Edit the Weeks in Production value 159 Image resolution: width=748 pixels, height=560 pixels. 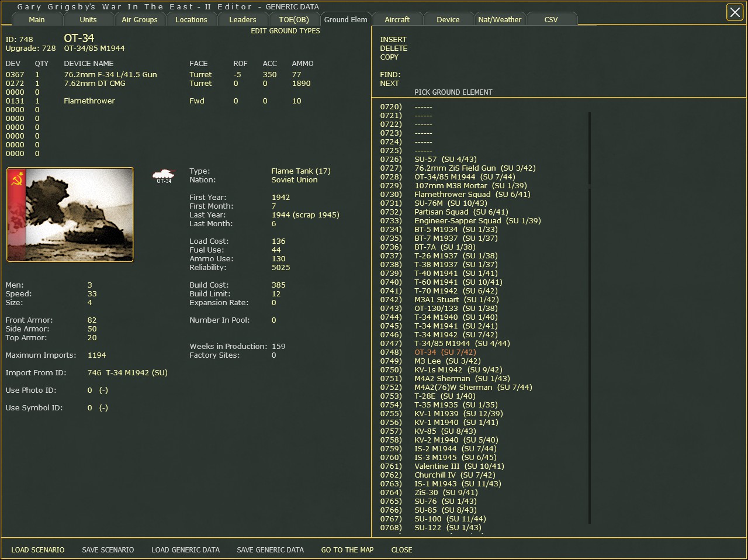[279, 347]
